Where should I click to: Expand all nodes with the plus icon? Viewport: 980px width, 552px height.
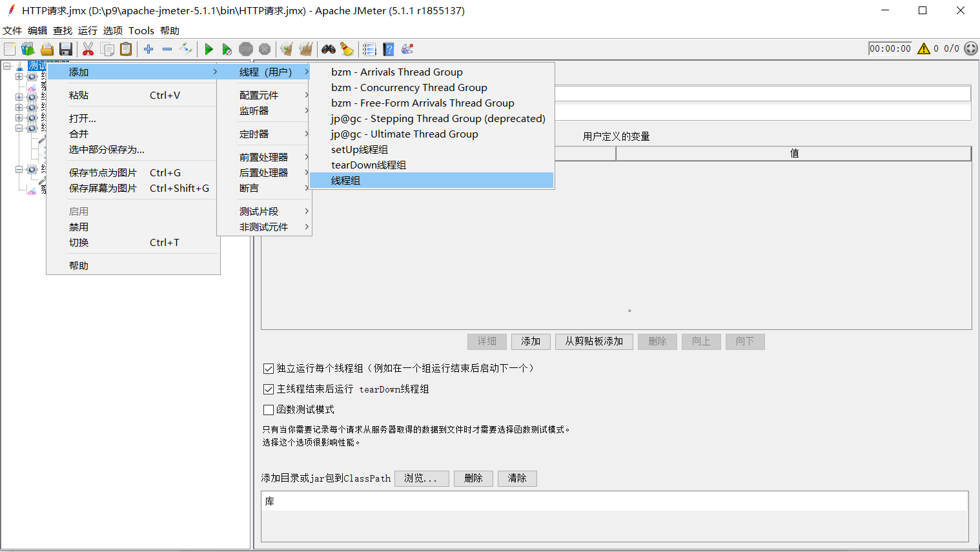[x=148, y=49]
